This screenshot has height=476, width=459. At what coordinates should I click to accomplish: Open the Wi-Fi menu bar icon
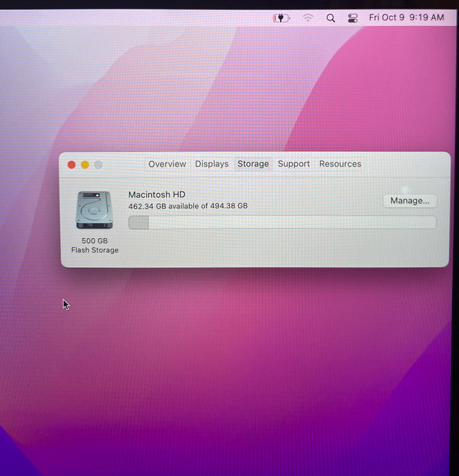coord(308,18)
